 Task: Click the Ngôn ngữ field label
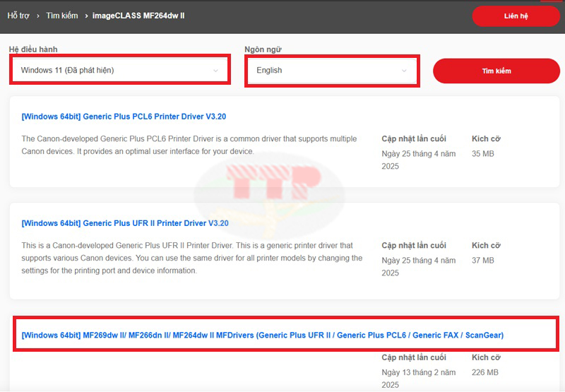[x=263, y=49]
